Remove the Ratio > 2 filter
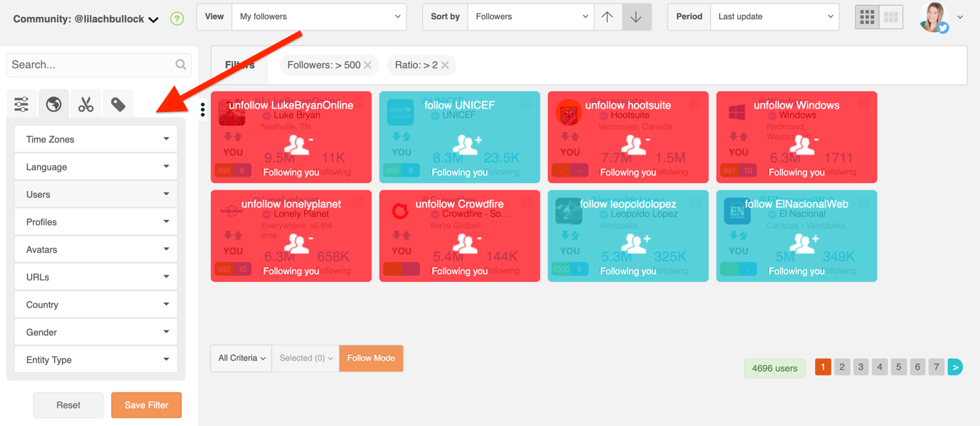The width and height of the screenshot is (980, 426). coord(445,65)
